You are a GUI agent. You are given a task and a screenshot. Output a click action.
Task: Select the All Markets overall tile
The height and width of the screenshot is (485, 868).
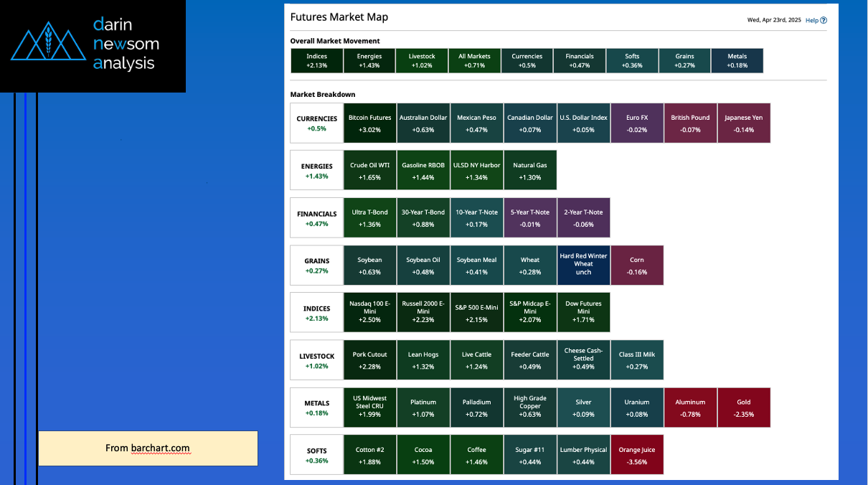pos(474,61)
